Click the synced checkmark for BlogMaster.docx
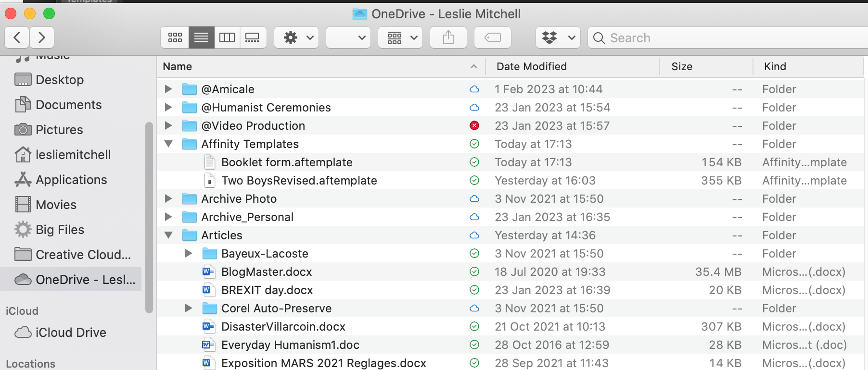 (x=474, y=271)
